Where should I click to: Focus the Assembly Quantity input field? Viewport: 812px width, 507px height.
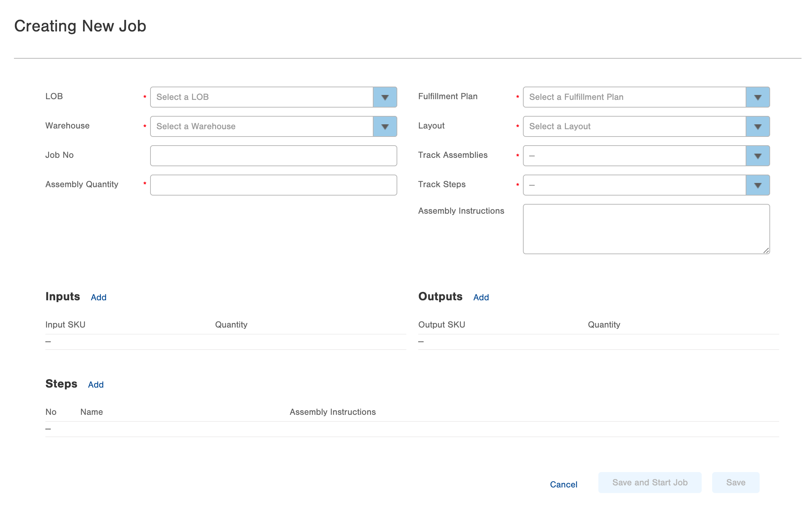(x=273, y=185)
